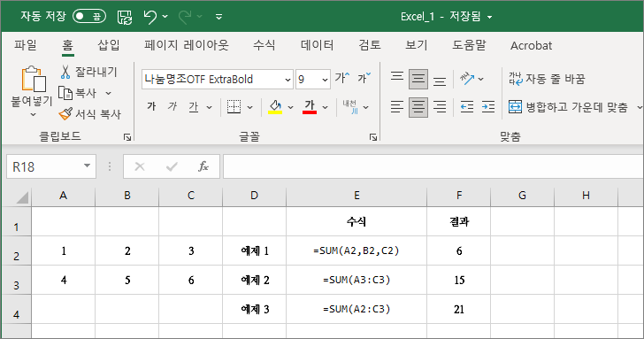Click the cancel X formula icon
The width and height of the screenshot is (644, 339).
(140, 166)
